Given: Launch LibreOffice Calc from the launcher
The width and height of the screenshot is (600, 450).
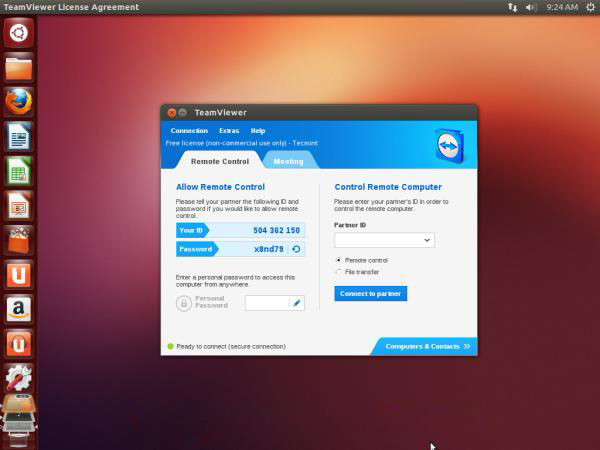Looking at the screenshot, I should (x=19, y=171).
